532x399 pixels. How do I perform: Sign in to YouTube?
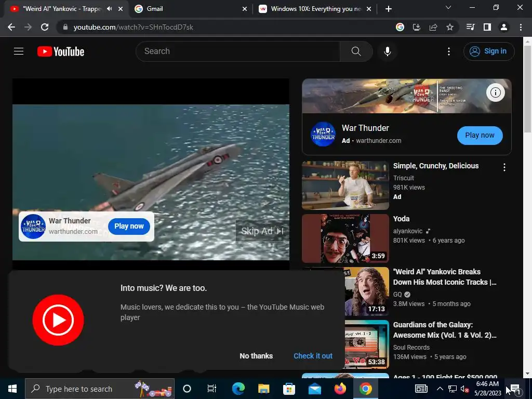pos(489,51)
